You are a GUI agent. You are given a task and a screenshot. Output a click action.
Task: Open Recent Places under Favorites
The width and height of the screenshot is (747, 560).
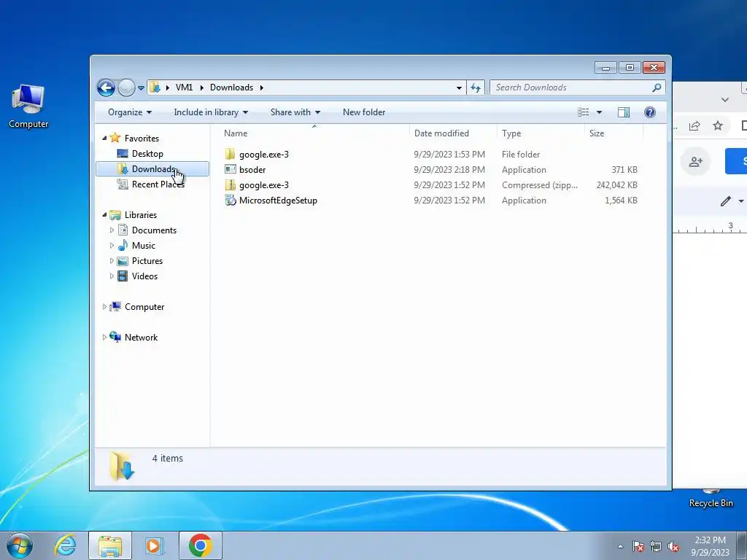(x=158, y=184)
